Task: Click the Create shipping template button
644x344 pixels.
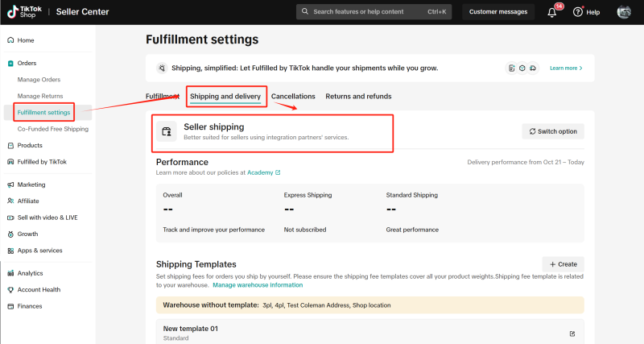Action: (x=563, y=264)
